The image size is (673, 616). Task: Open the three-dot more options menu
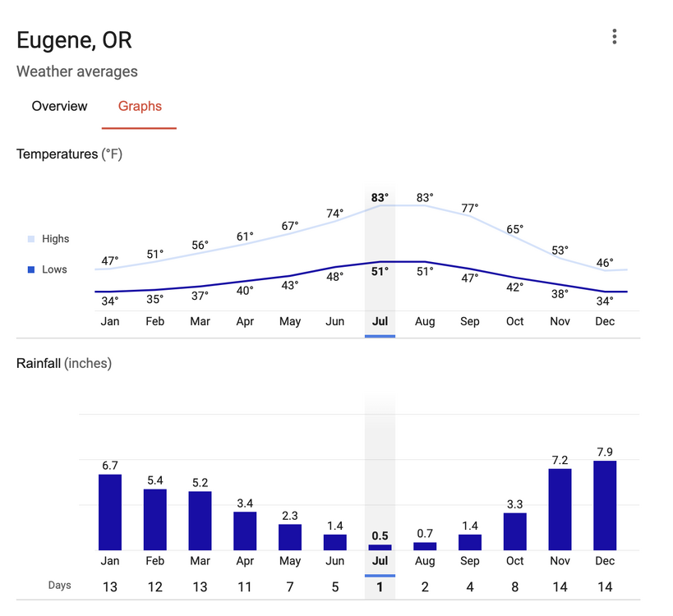[614, 37]
